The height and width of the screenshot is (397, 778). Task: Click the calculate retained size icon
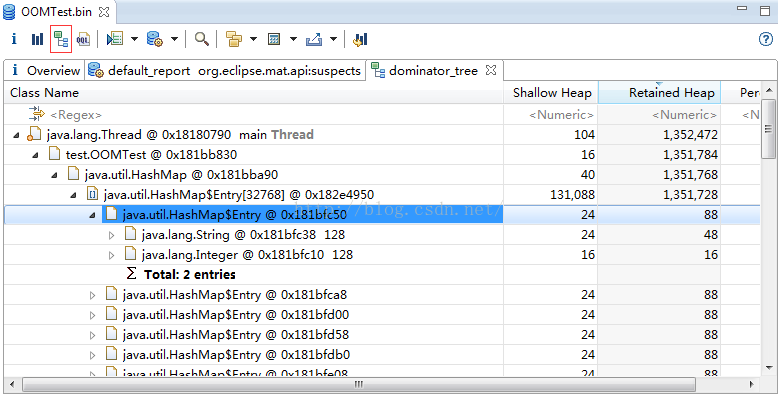pyautogui.click(x=274, y=39)
